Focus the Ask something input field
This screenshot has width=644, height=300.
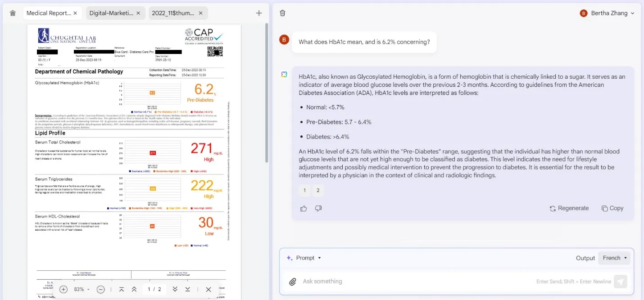(417, 282)
